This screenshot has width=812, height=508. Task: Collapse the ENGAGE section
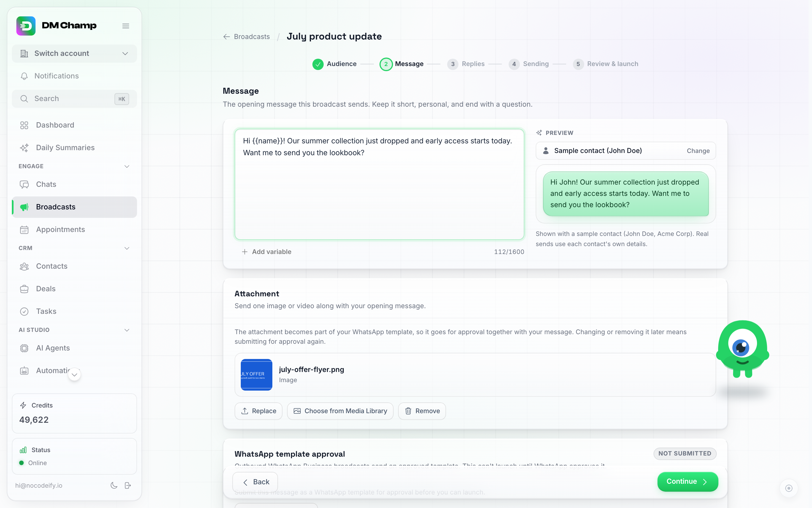127,166
